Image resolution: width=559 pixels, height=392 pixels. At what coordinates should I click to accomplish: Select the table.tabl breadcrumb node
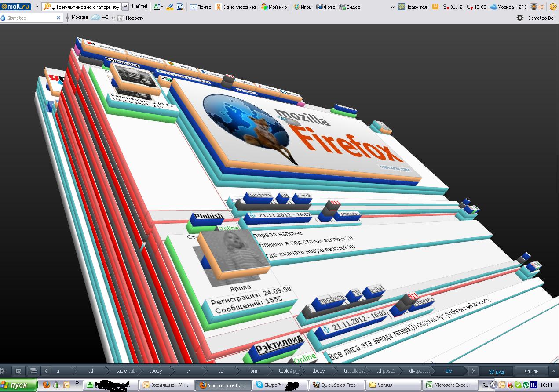pyautogui.click(x=126, y=371)
